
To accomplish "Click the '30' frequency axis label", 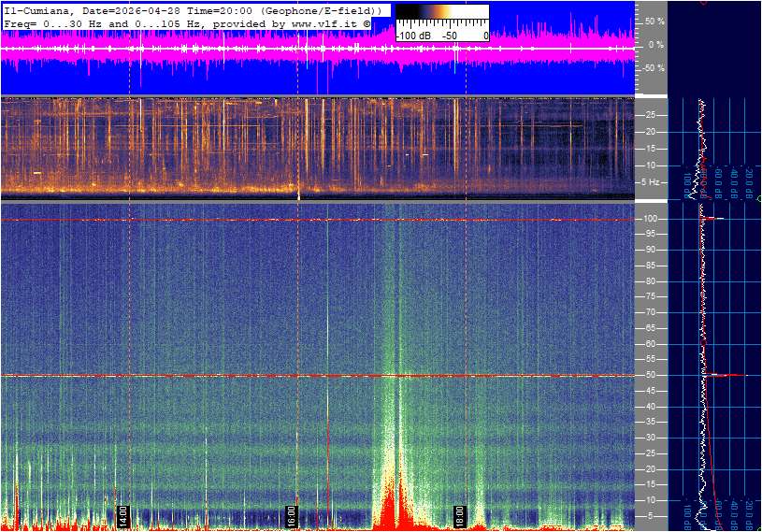I will [651, 438].
